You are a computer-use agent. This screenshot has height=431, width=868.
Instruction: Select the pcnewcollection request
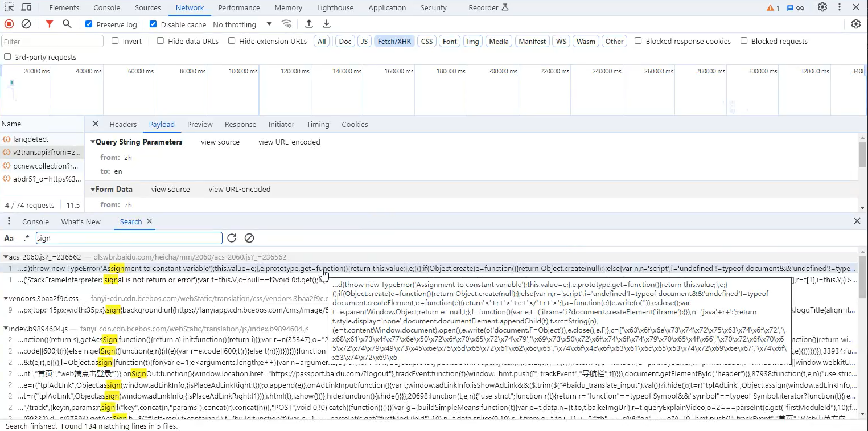(42, 166)
